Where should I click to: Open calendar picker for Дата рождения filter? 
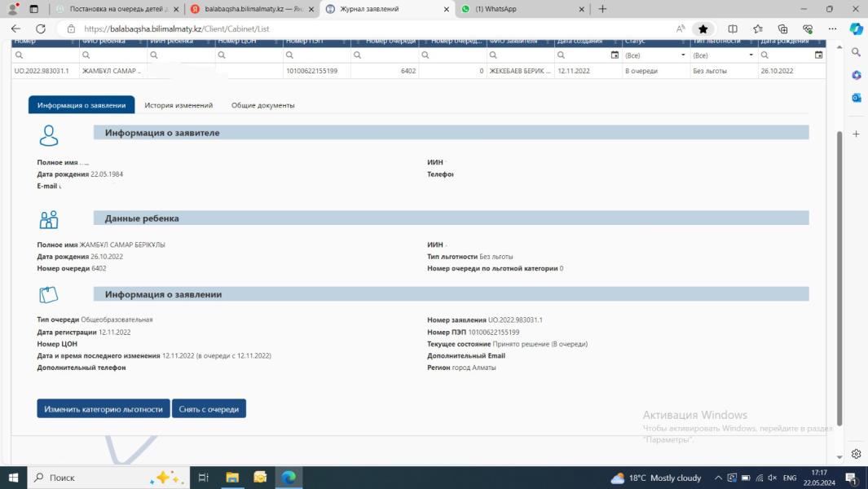tap(818, 55)
